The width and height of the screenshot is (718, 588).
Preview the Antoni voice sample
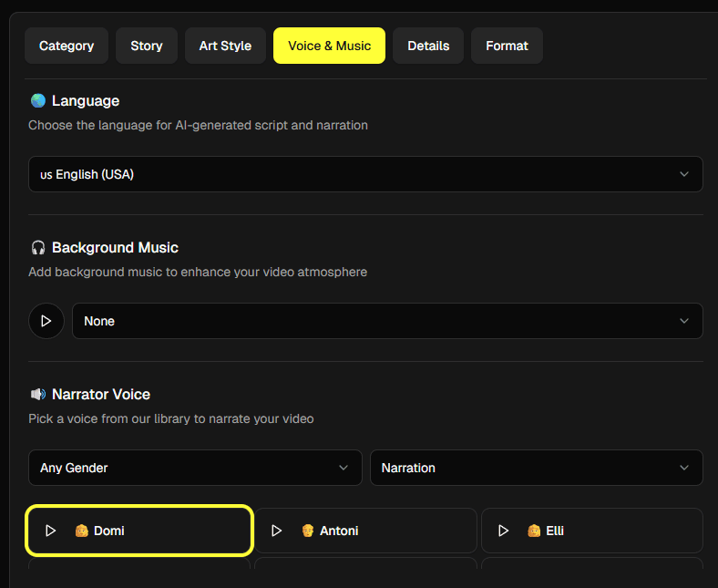[277, 531]
